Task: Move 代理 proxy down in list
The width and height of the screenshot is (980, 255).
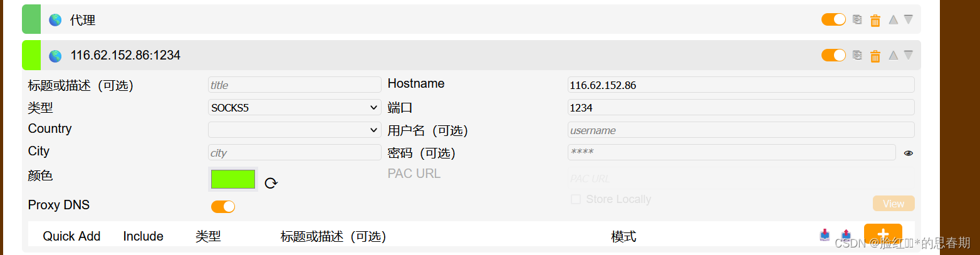Action: pos(908,20)
